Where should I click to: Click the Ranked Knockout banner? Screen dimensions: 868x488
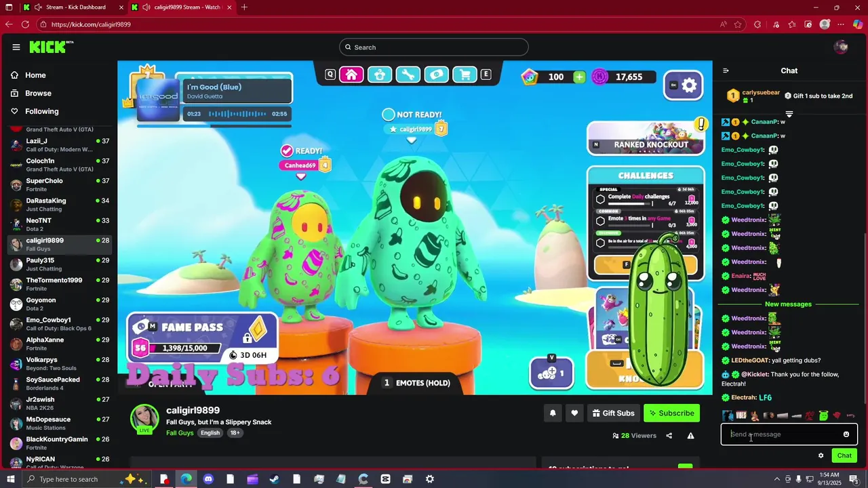[645, 138]
